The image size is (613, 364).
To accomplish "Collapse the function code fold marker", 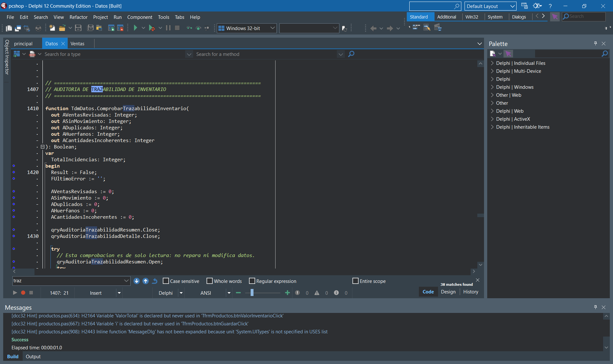I will click(42, 147).
